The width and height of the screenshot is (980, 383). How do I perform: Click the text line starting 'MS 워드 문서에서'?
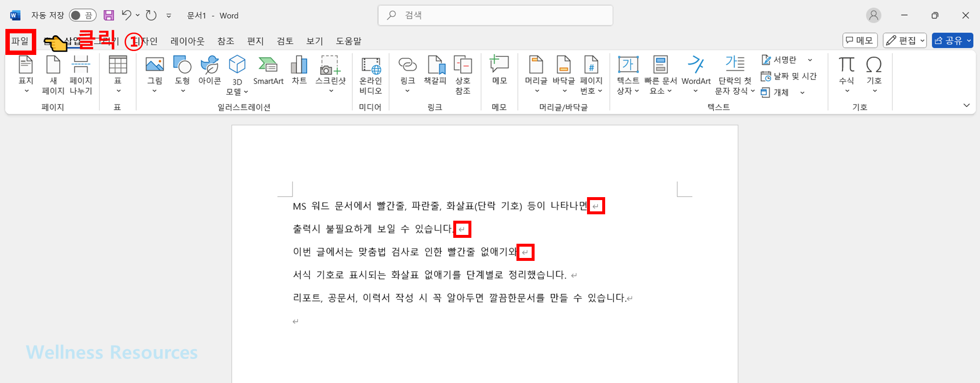[x=440, y=206]
